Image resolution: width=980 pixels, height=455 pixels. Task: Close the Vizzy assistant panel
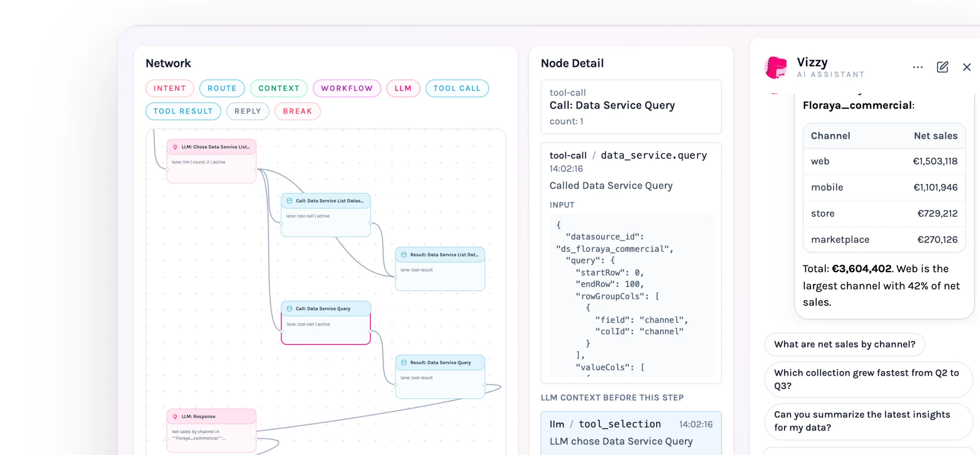point(967,67)
